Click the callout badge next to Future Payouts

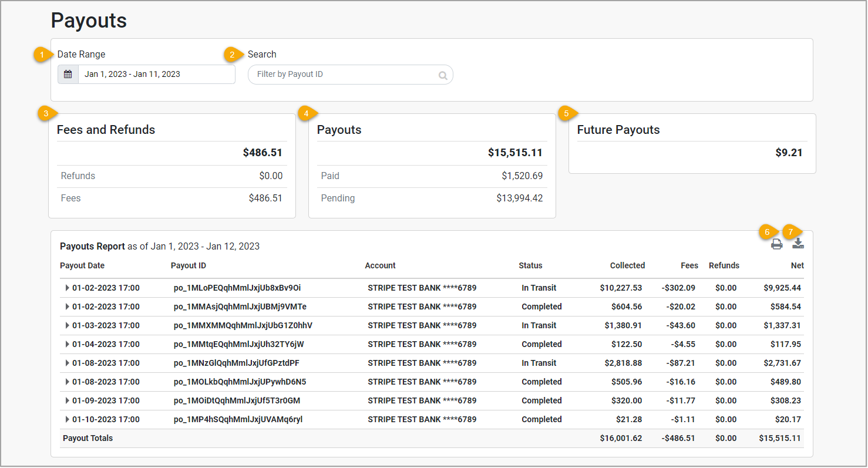(x=567, y=113)
